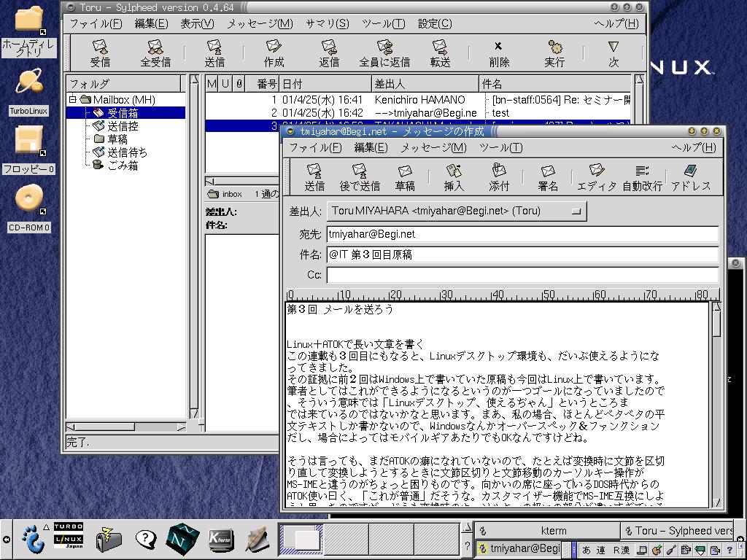This screenshot has width=747, height=560.
Task: Open the help speech-bubble icon in panel
Action: [x=146, y=539]
